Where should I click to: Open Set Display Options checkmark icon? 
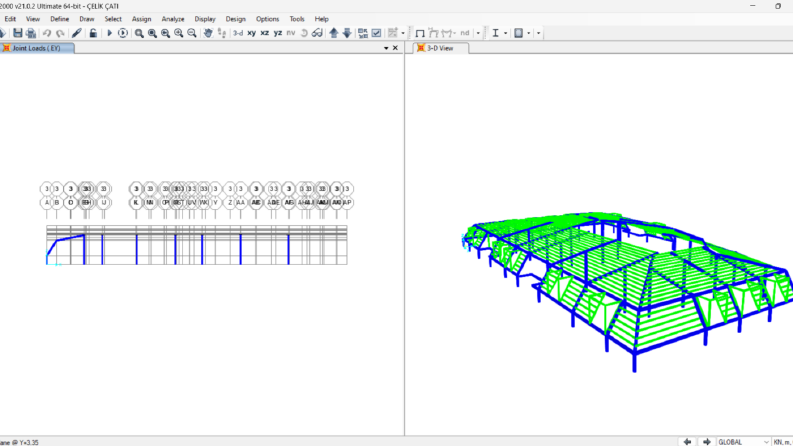(x=376, y=33)
